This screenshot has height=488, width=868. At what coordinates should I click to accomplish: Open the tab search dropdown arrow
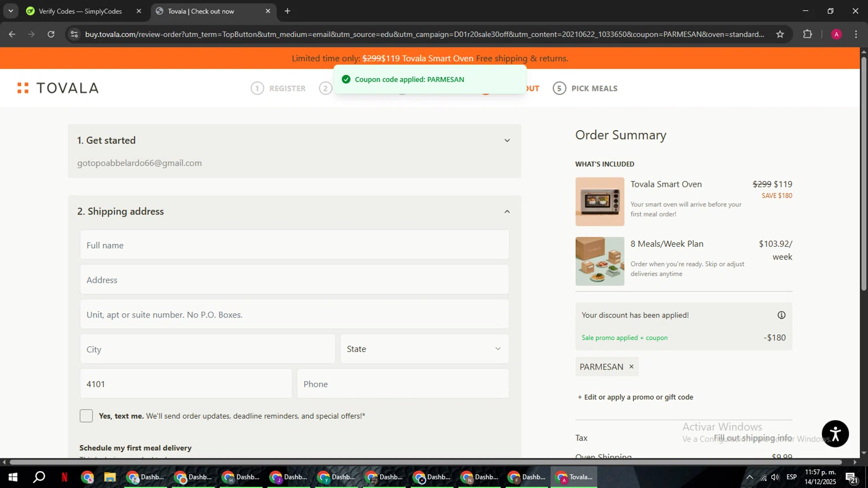[10, 11]
